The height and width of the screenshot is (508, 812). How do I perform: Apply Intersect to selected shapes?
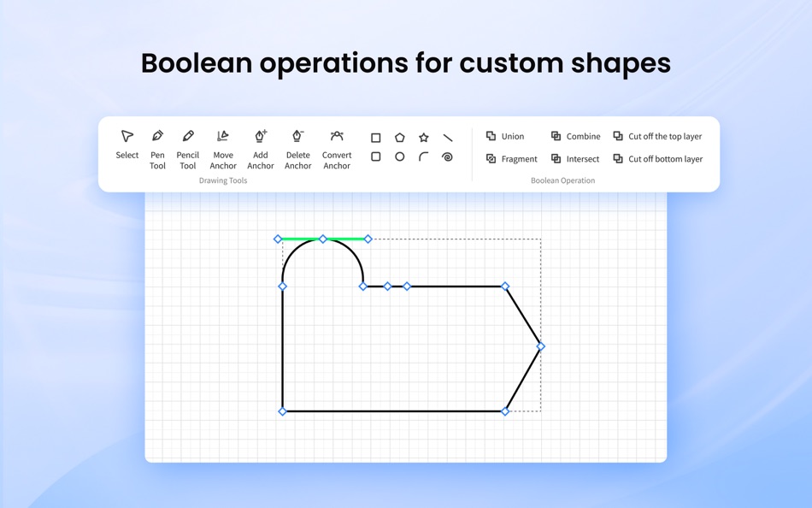pyautogui.click(x=575, y=158)
